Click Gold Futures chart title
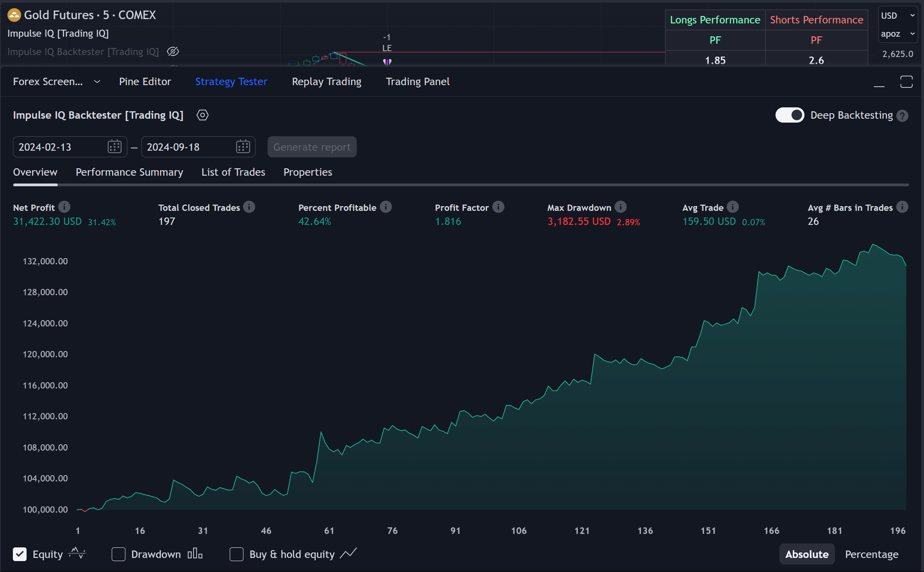This screenshot has height=572, width=924. 90,15
